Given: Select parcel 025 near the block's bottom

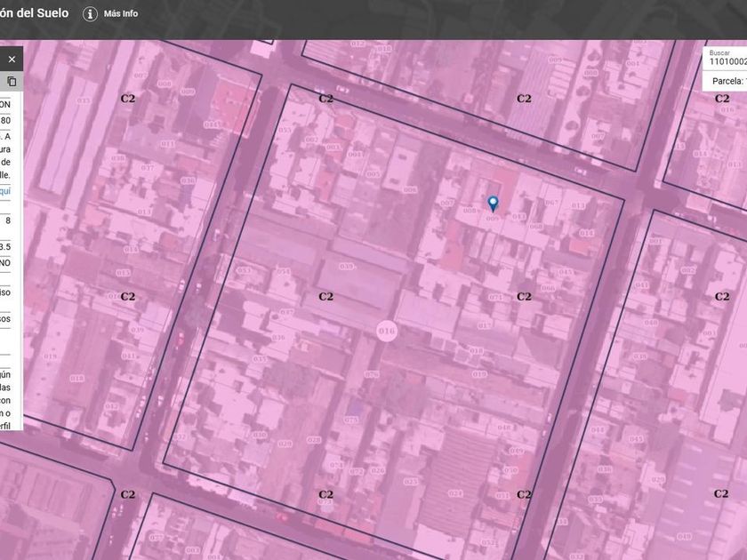Looking at the screenshot, I should point(412,483).
